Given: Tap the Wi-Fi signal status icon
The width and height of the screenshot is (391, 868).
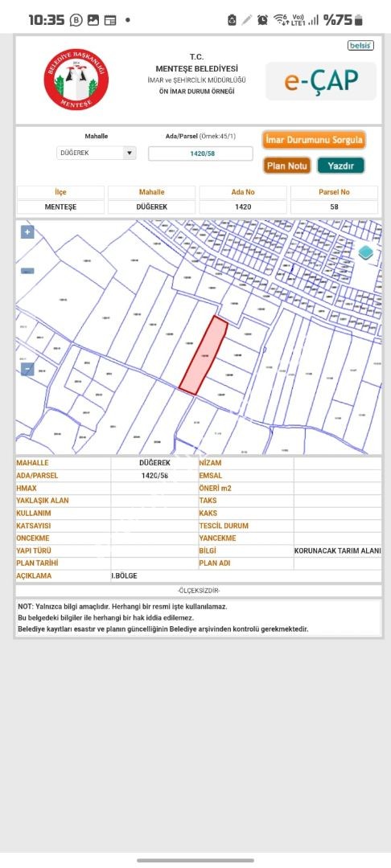Looking at the screenshot, I should pos(280,20).
